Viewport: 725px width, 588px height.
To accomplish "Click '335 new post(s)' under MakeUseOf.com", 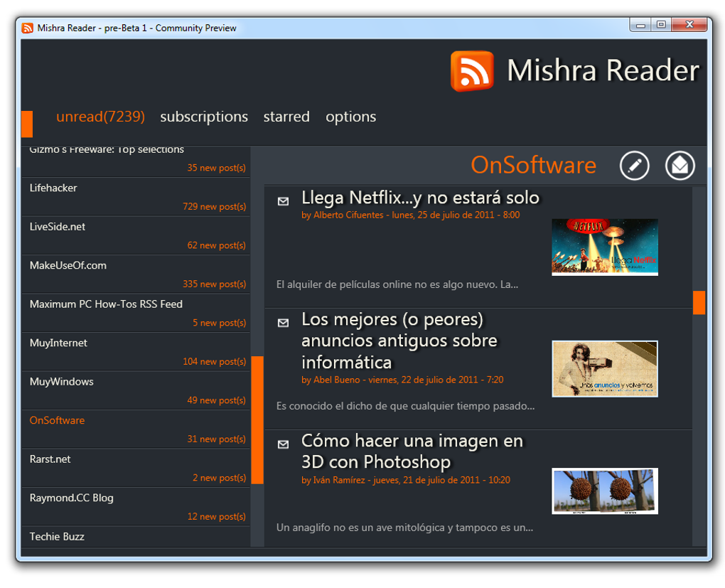I will (x=214, y=284).
